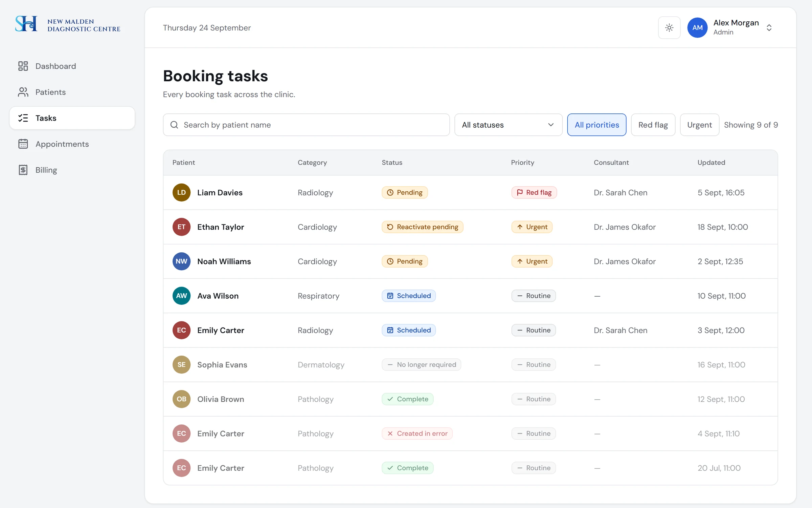Click the Status column header
The width and height of the screenshot is (812, 508).
point(392,163)
